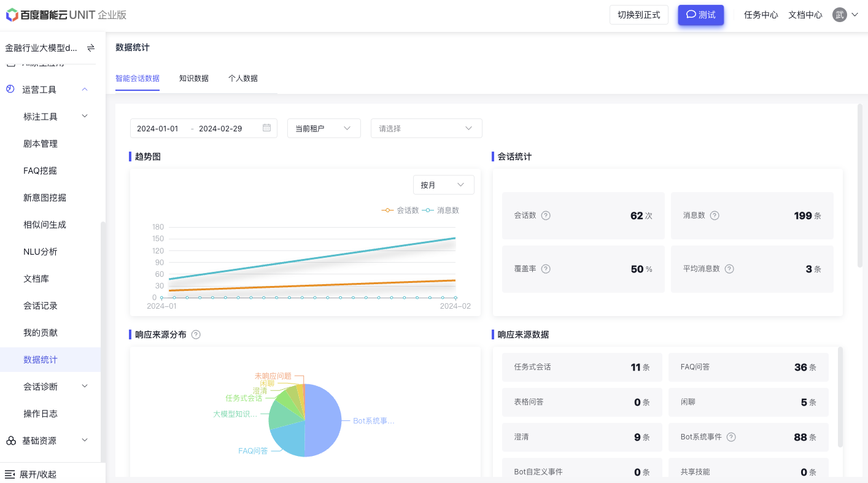The height and width of the screenshot is (483, 868).
Task: Click the 澄清 9条 card
Action: (x=582, y=437)
